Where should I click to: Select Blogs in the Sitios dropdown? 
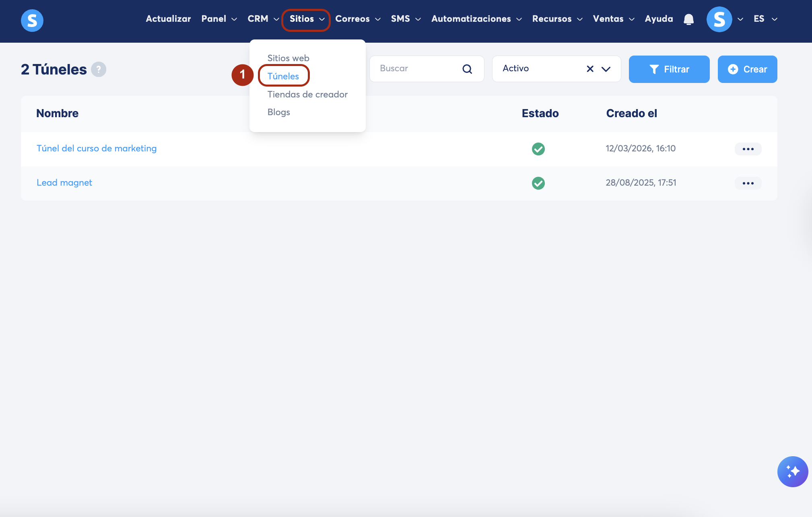[278, 112]
